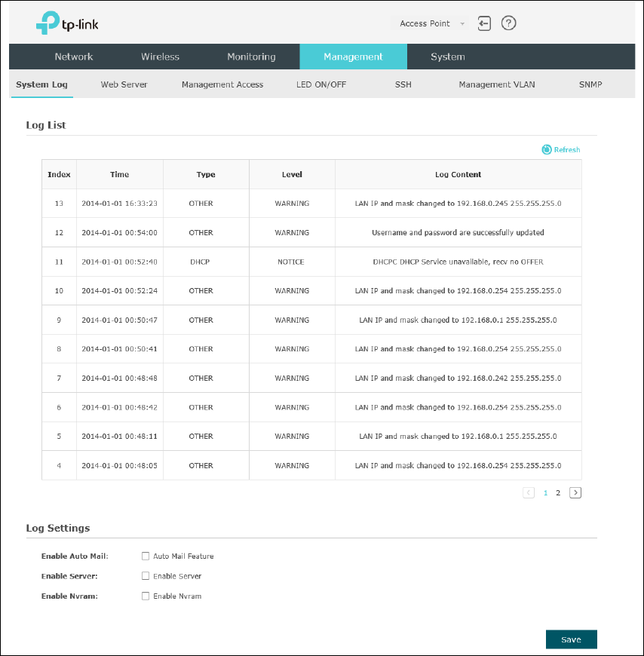Open Management Access sub-tab
The width and height of the screenshot is (644, 656).
[x=222, y=84]
